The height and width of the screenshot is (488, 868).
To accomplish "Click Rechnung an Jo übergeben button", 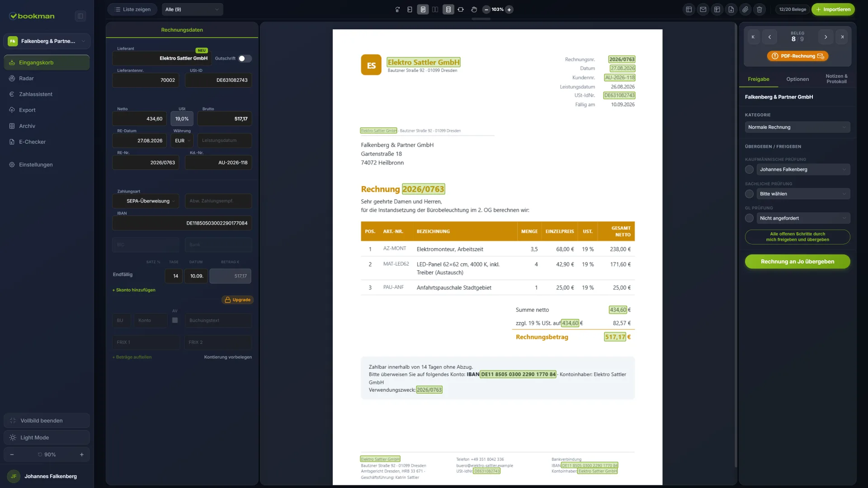I will point(797,262).
